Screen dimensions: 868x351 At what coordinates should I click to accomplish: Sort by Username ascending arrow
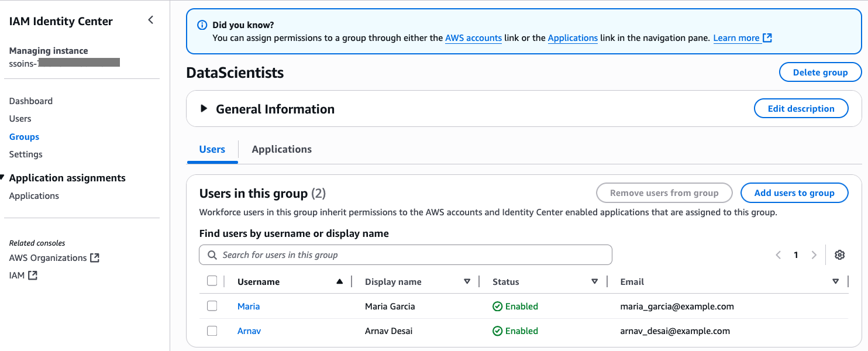339,282
